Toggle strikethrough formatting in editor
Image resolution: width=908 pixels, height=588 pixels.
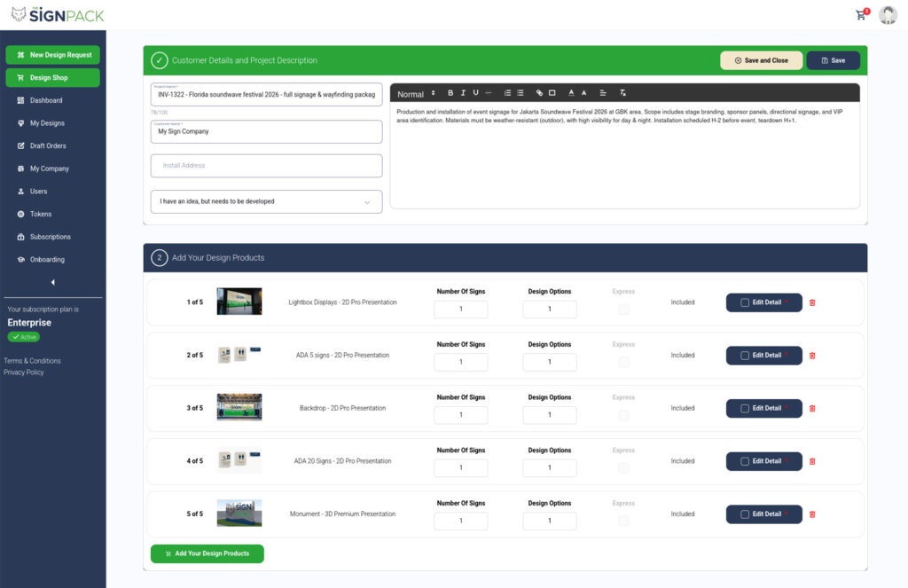point(489,93)
